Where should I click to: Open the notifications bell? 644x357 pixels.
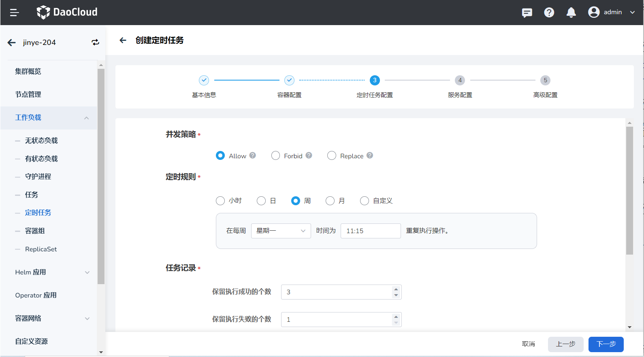tap(571, 13)
